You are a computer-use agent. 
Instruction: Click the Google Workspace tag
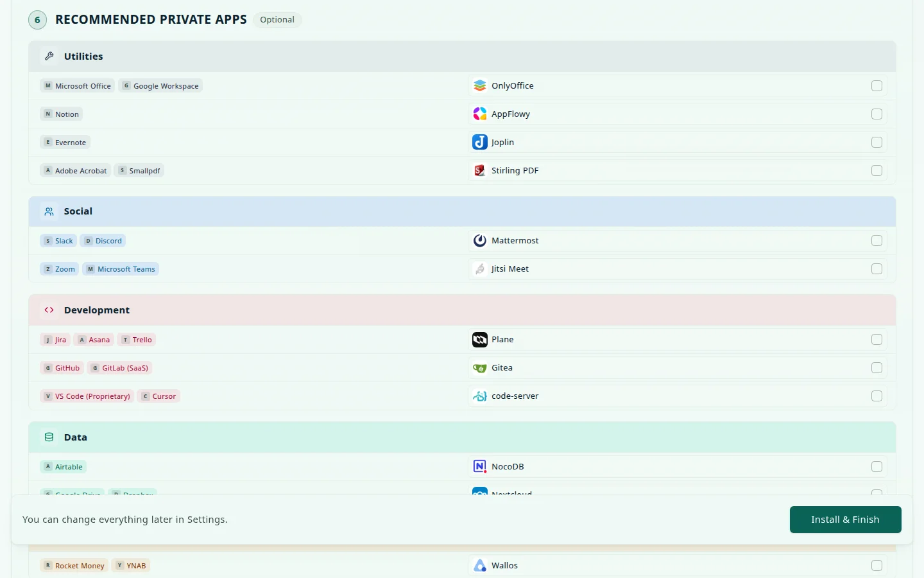tap(160, 85)
